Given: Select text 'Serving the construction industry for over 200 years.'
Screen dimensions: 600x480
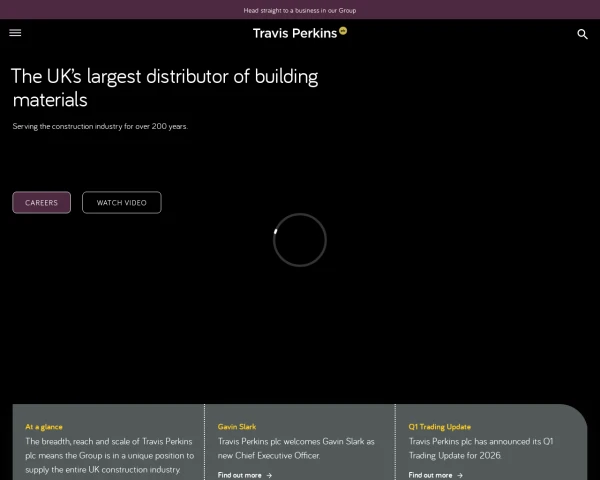Looking at the screenshot, I should coord(100,126).
